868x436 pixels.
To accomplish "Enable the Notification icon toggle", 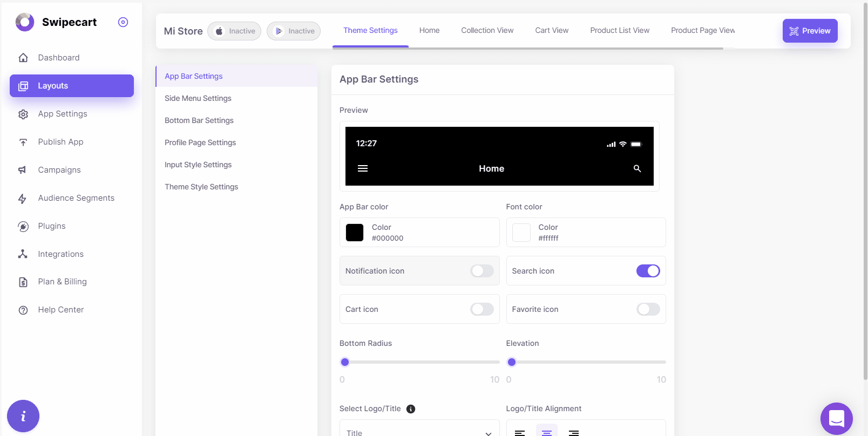I will pyautogui.click(x=482, y=271).
